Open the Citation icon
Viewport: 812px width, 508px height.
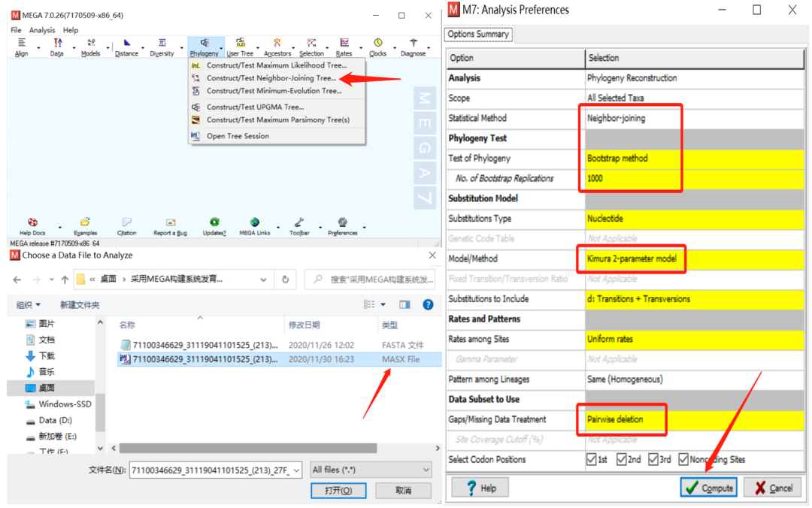(126, 227)
